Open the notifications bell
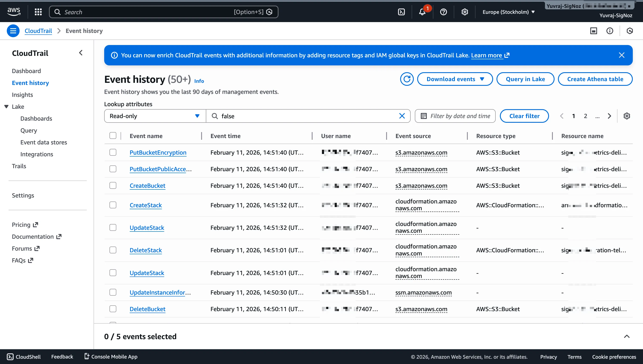 422,12
